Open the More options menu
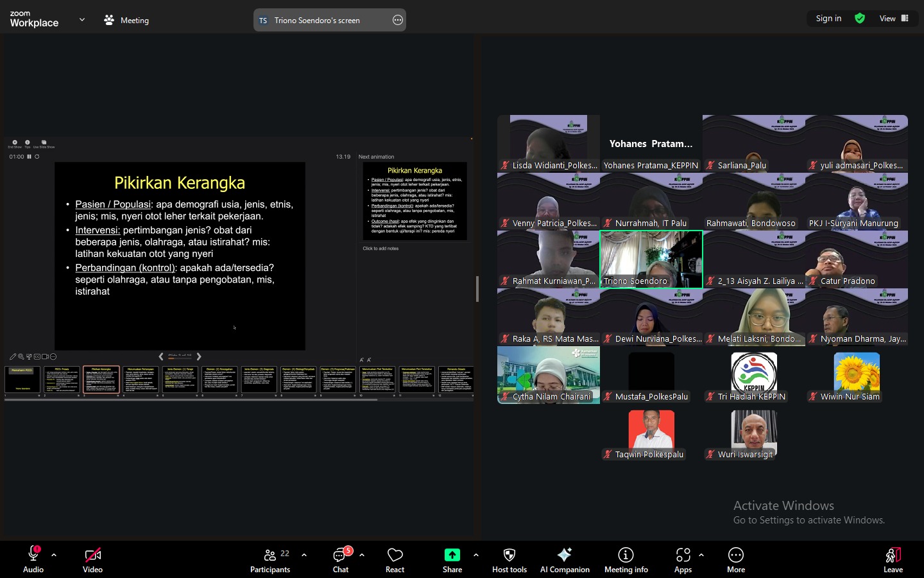The image size is (924, 578). click(x=735, y=559)
